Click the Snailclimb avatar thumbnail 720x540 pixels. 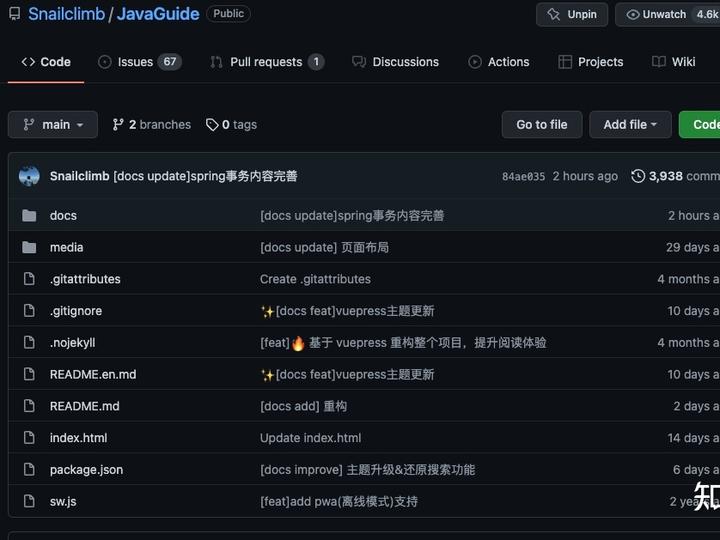[29, 176]
